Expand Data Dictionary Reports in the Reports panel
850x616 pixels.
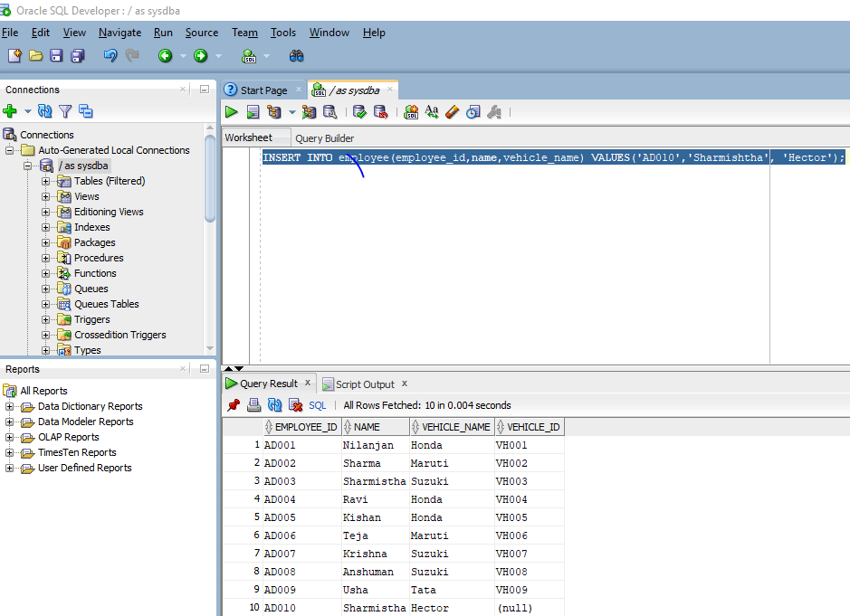(10, 406)
